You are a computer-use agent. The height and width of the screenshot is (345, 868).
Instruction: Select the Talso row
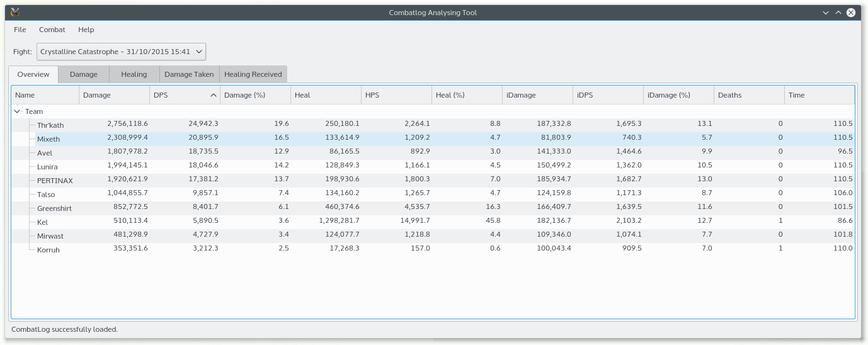[433, 194]
